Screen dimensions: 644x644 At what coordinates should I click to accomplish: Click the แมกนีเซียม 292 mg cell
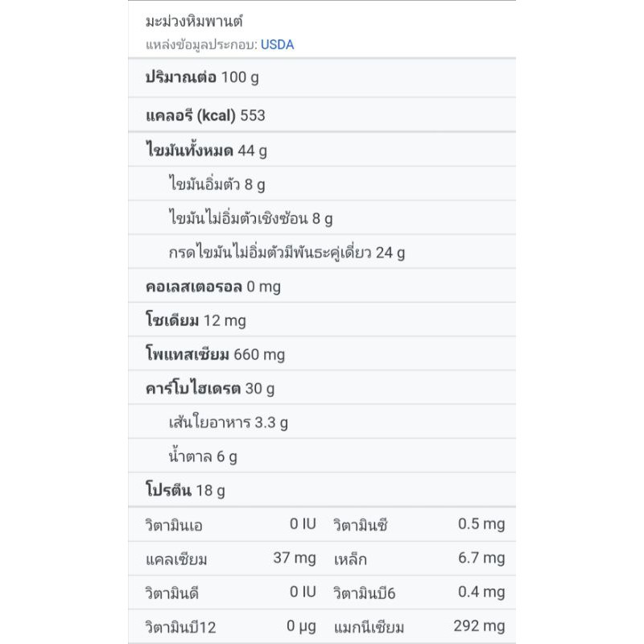tap(419, 627)
